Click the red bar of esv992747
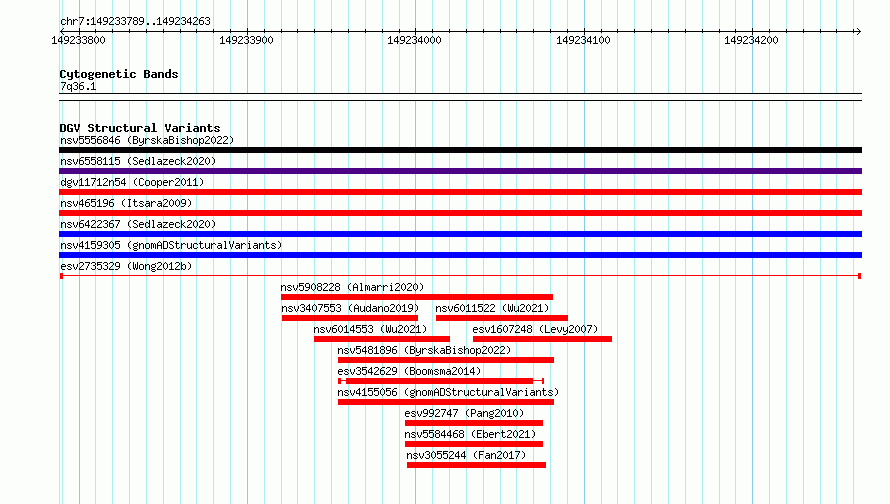890x504 pixels. [x=474, y=423]
